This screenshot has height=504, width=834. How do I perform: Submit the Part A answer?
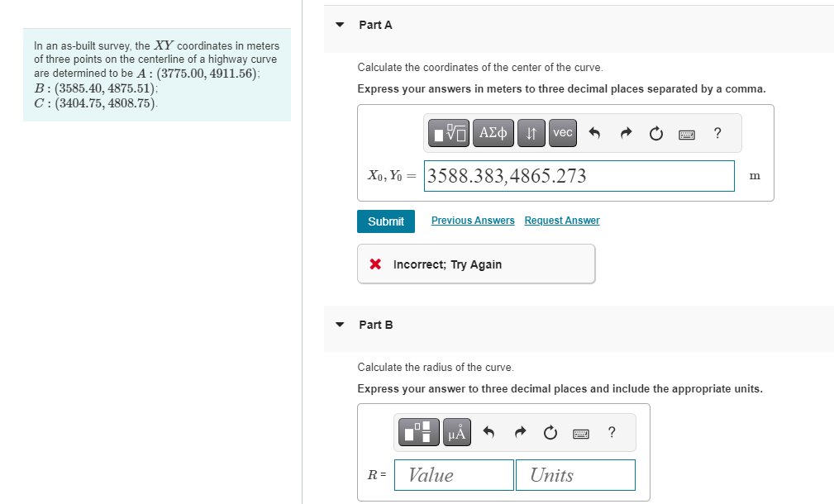click(x=385, y=221)
